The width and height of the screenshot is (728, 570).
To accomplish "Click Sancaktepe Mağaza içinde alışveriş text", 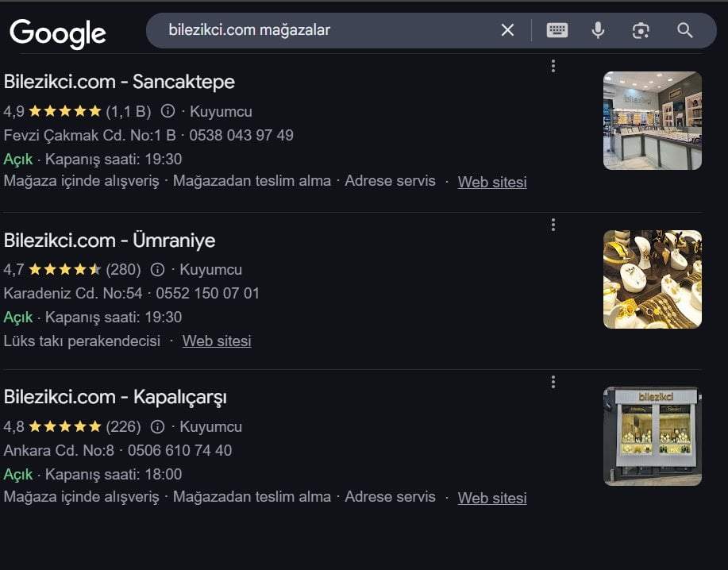I will point(81,181).
